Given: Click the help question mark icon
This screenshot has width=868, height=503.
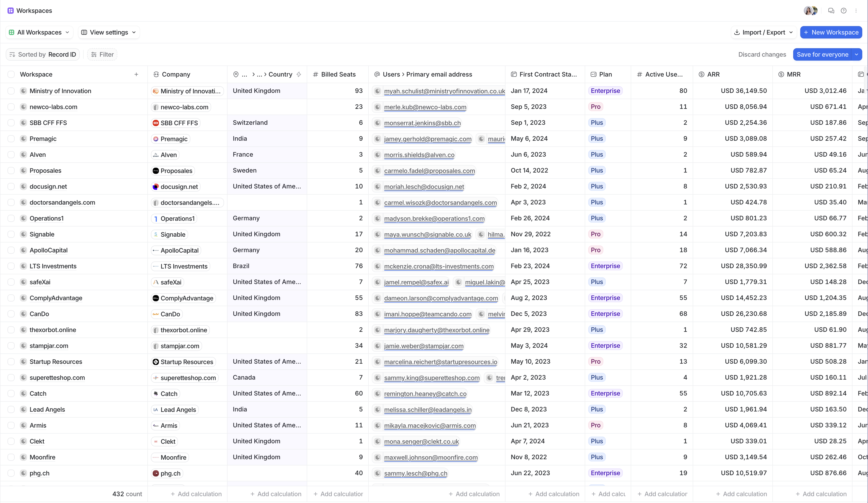Looking at the screenshot, I should 843,11.
